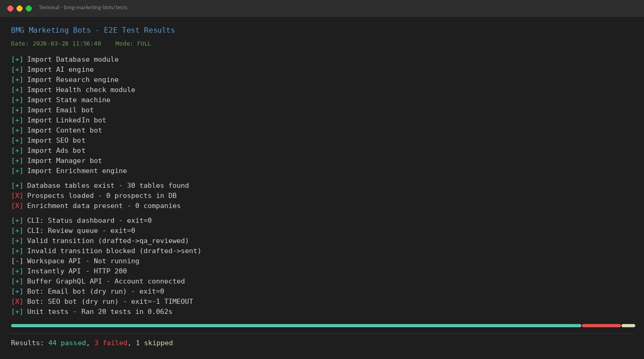The height and width of the screenshot is (359, 644).
Task: Select the heading 'BMG Marketing Bots - E2E Test Results'
Action: (x=93, y=30)
